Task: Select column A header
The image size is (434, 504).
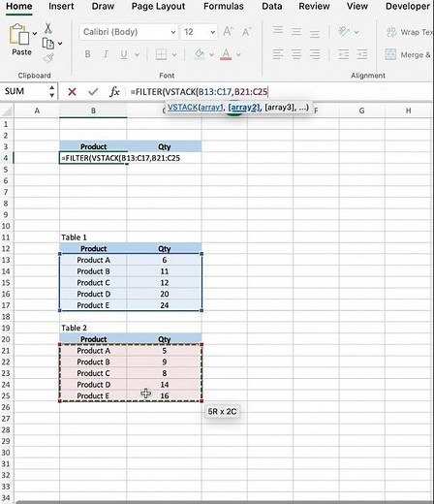Action: pyautogui.click(x=37, y=110)
